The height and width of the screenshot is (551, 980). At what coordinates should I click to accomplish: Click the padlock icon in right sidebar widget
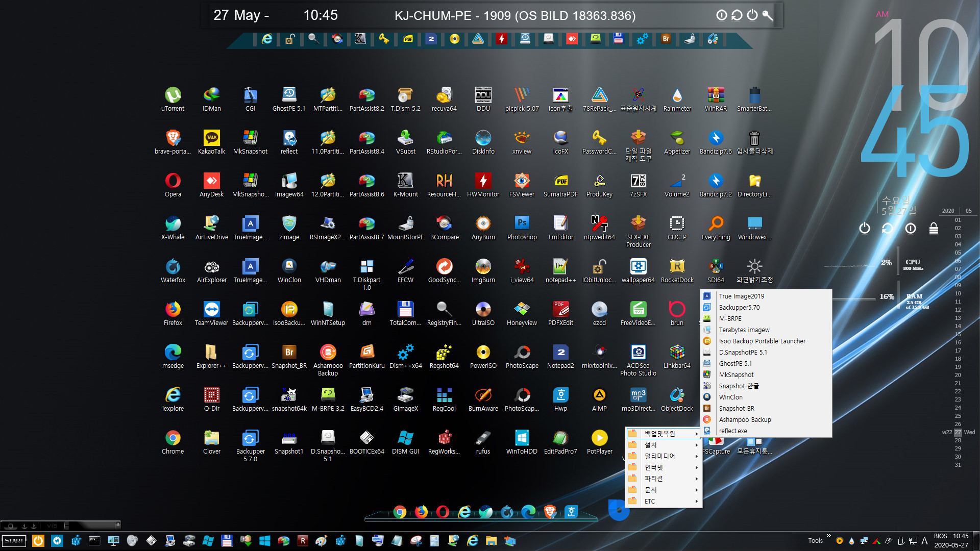click(x=934, y=228)
